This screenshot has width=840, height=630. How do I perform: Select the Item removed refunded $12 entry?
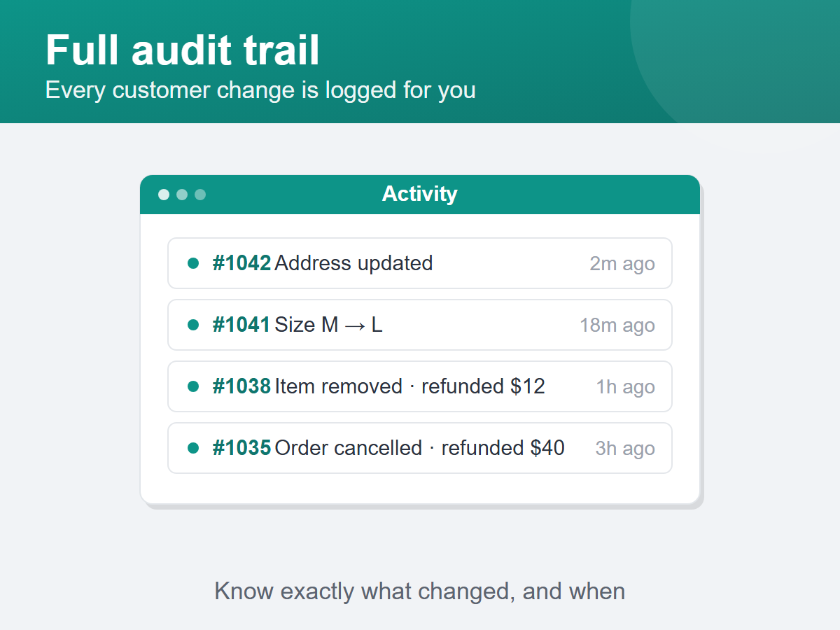(x=420, y=386)
